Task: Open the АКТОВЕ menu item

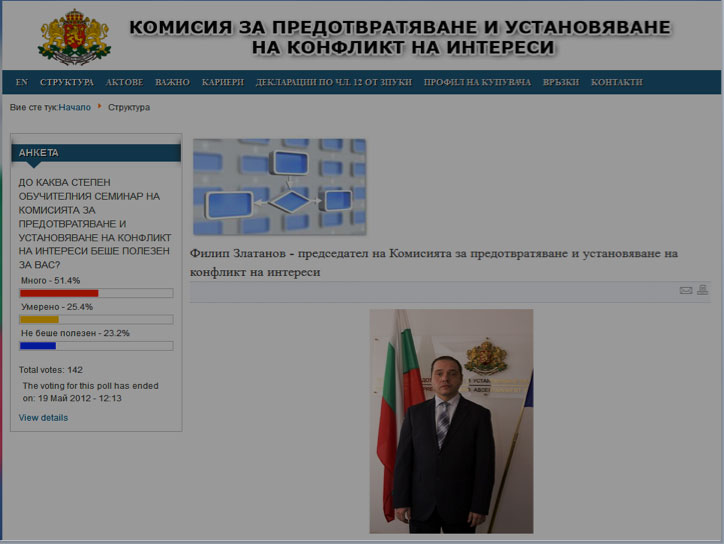Action: (125, 82)
